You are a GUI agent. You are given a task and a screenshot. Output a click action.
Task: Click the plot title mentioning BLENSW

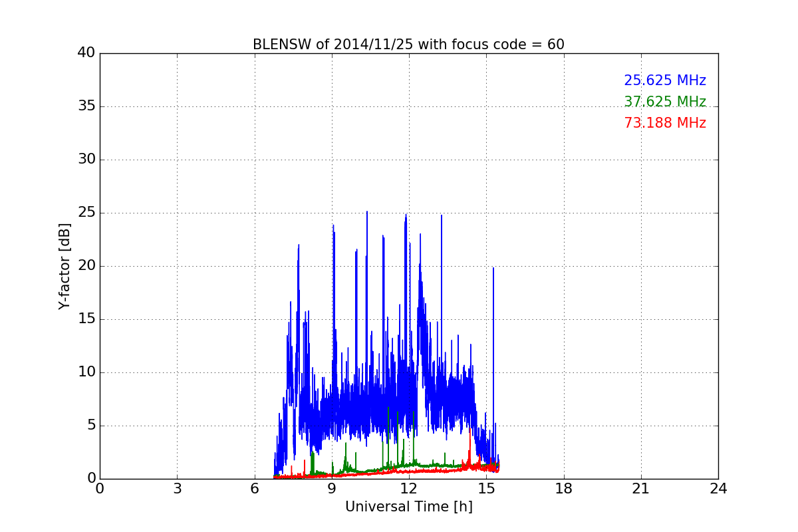pos(408,45)
